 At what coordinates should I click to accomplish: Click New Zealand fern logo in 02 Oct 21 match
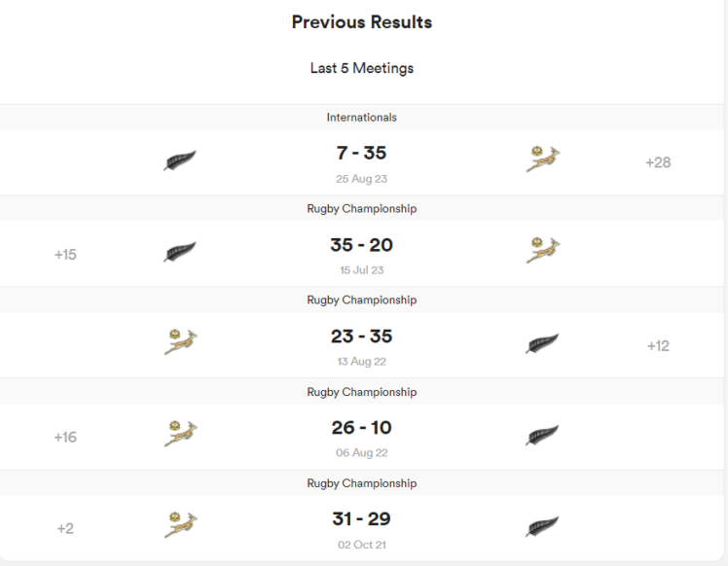click(x=542, y=527)
